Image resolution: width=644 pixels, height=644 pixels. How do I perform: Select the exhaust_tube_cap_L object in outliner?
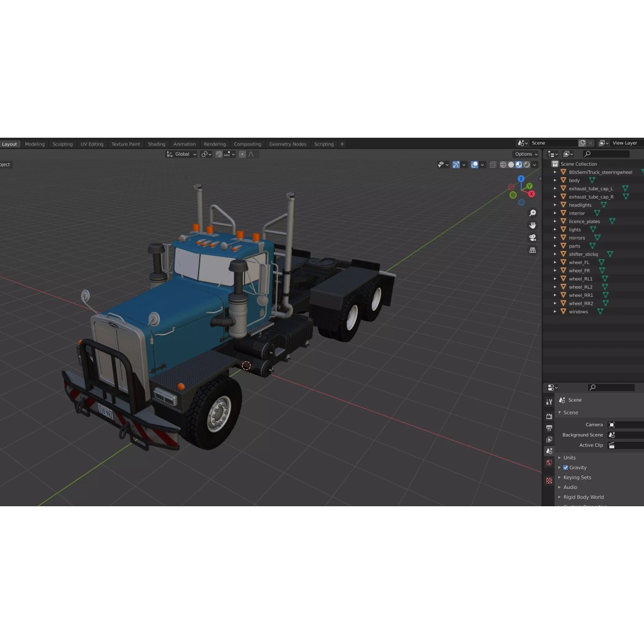click(x=590, y=188)
